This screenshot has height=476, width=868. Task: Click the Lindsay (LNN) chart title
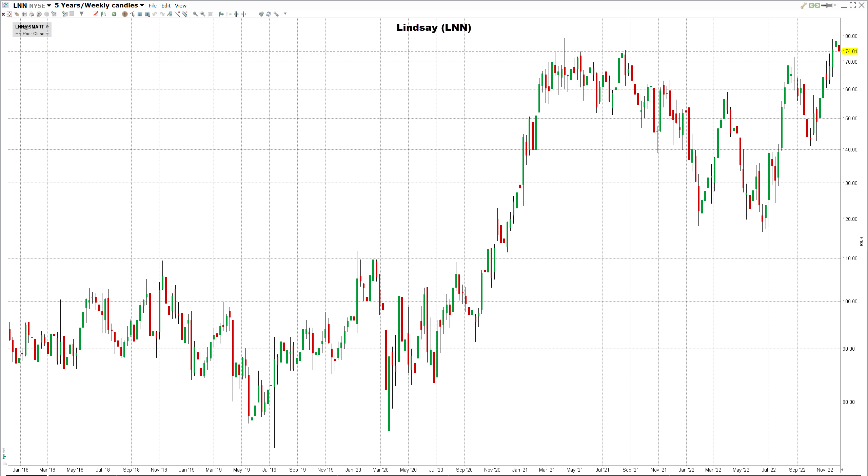(x=434, y=27)
